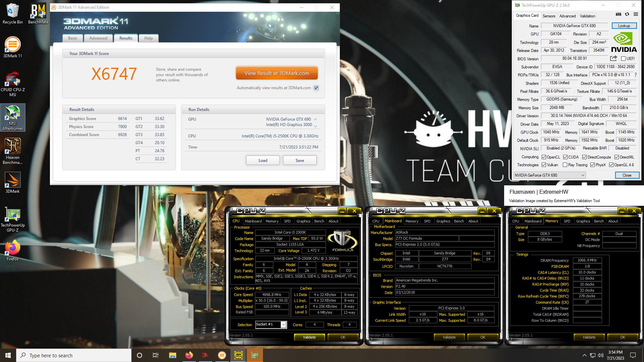
Task: Launch Heaven Benchmark desktop shortcut
Action: (13, 152)
